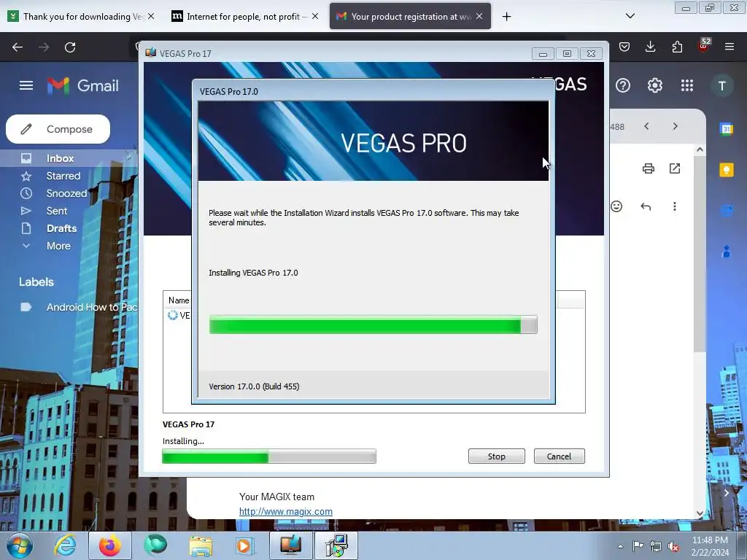The height and width of the screenshot is (560, 747).
Task: Click the overall Installing progress bar
Action: tap(269, 456)
